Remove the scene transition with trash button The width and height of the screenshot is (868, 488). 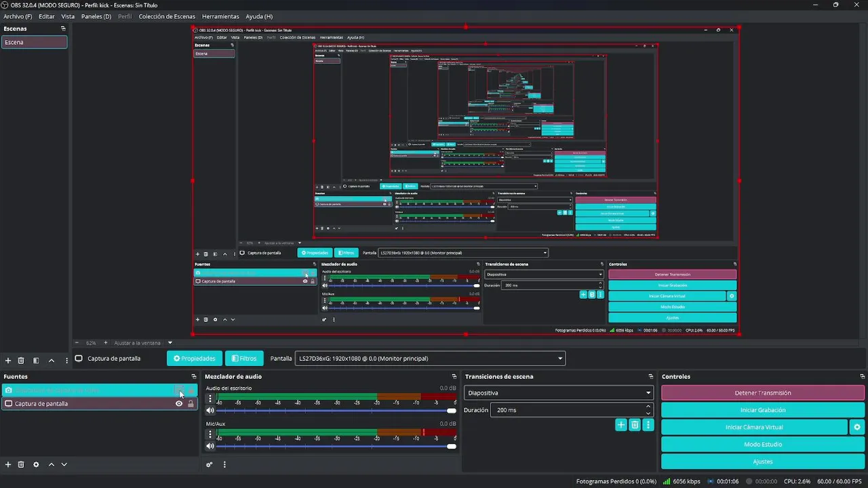tap(635, 425)
